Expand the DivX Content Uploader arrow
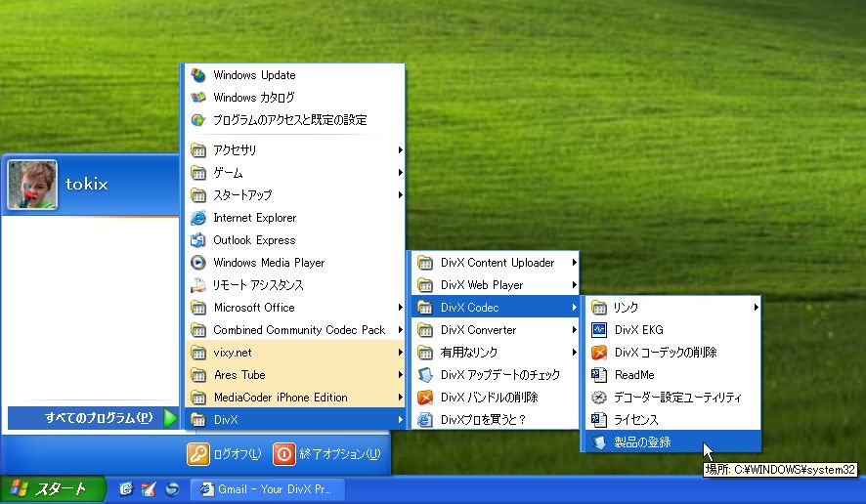The width and height of the screenshot is (866, 504). point(575,263)
